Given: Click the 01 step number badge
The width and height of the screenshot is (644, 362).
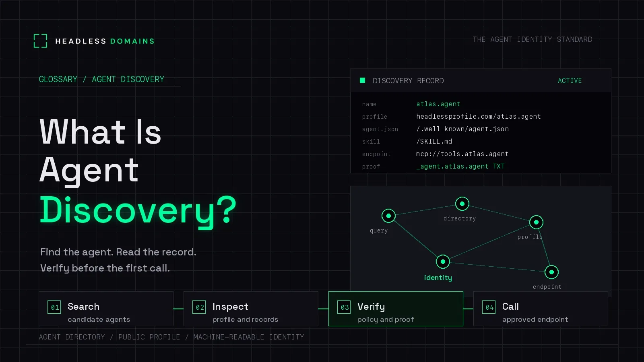Looking at the screenshot, I should pos(54,307).
